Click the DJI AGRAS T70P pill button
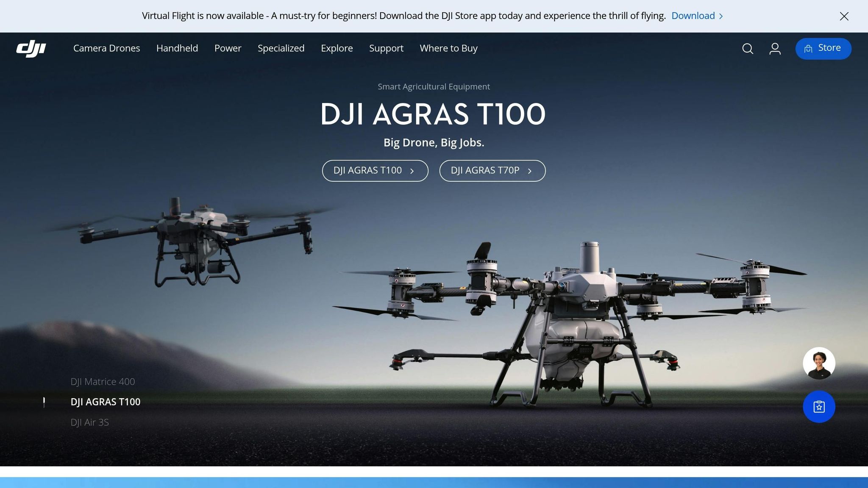Viewport: 868px width, 488px height. [x=492, y=171]
